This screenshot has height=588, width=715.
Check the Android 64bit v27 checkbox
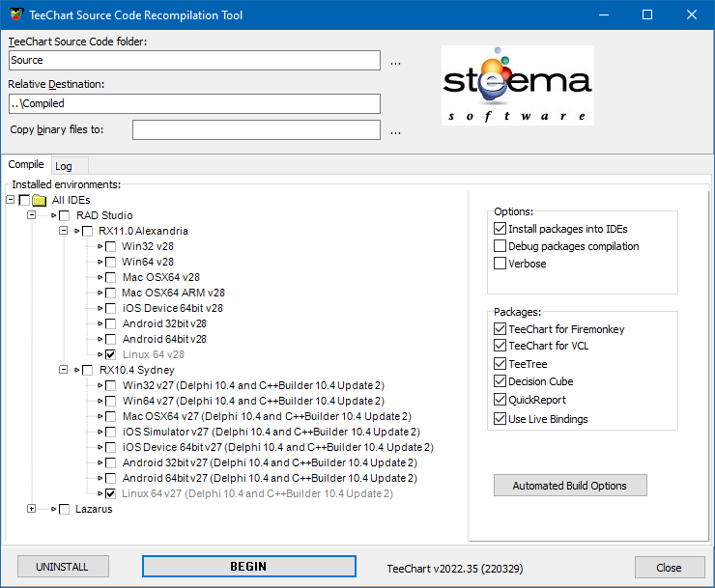click(x=110, y=479)
